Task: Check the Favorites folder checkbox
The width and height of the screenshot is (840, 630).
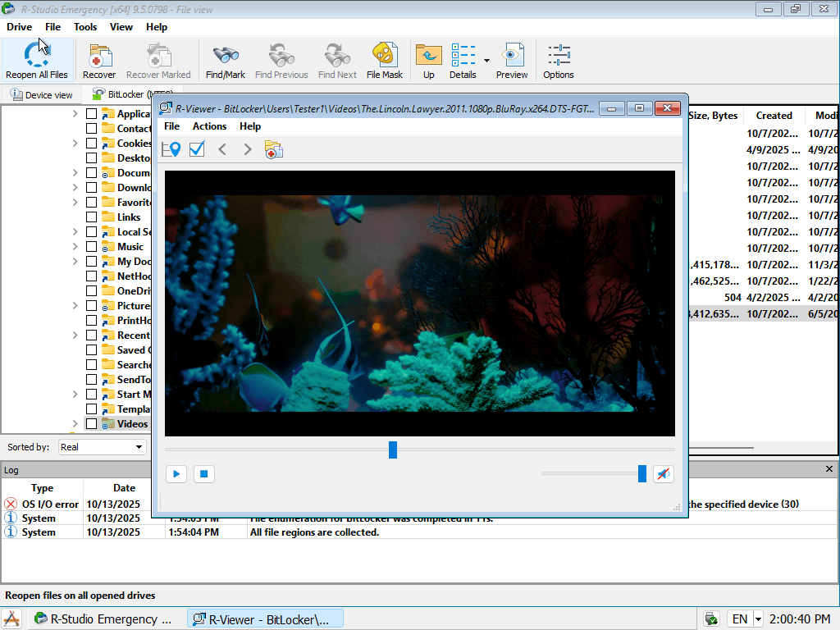Action: point(92,203)
